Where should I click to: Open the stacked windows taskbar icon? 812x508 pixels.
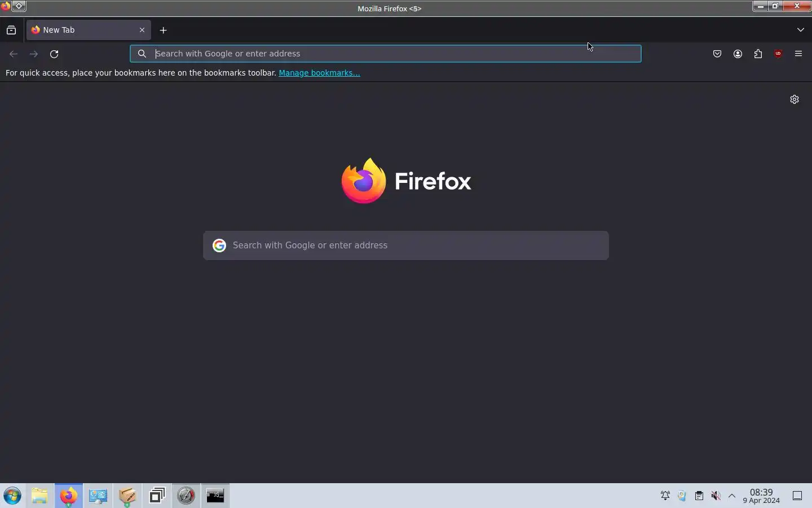click(x=157, y=496)
